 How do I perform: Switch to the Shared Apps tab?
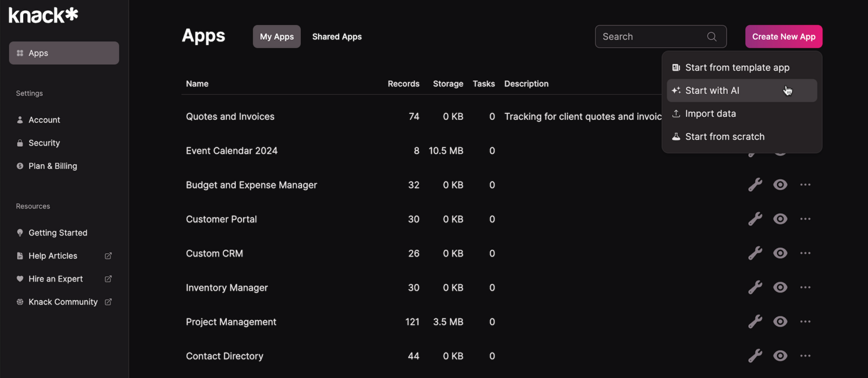pyautogui.click(x=337, y=36)
